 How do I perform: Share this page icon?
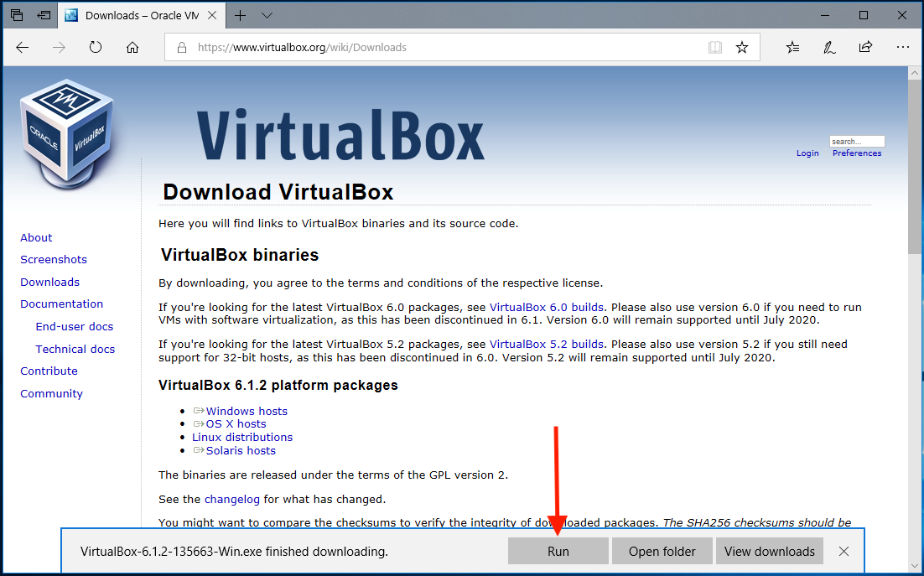click(x=865, y=48)
